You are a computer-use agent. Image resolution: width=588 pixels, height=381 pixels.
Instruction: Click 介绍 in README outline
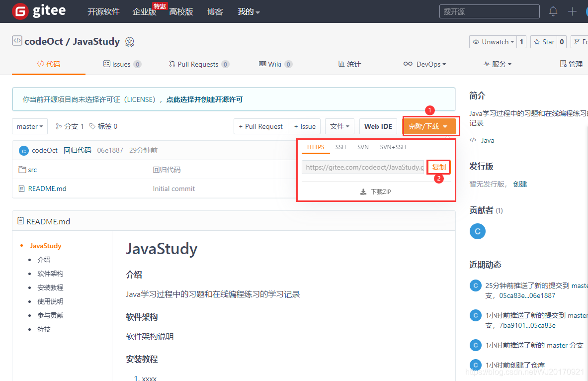pyautogui.click(x=44, y=259)
